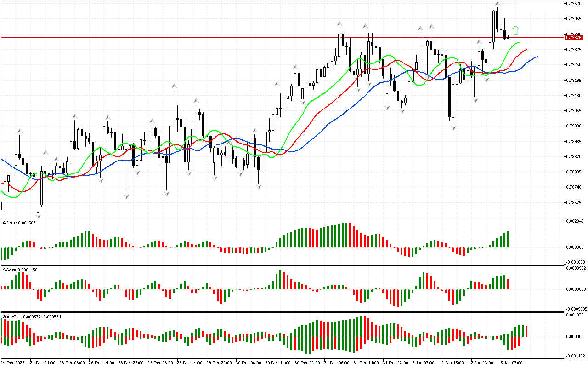The width and height of the screenshot is (588, 368).
Task: Click the red current price tag 0.79376
Action: [574, 37]
